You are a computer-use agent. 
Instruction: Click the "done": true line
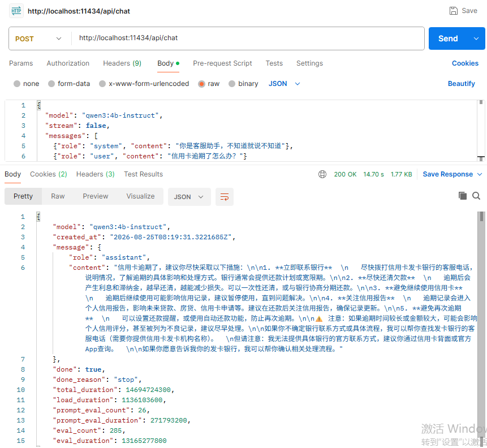click(79, 369)
